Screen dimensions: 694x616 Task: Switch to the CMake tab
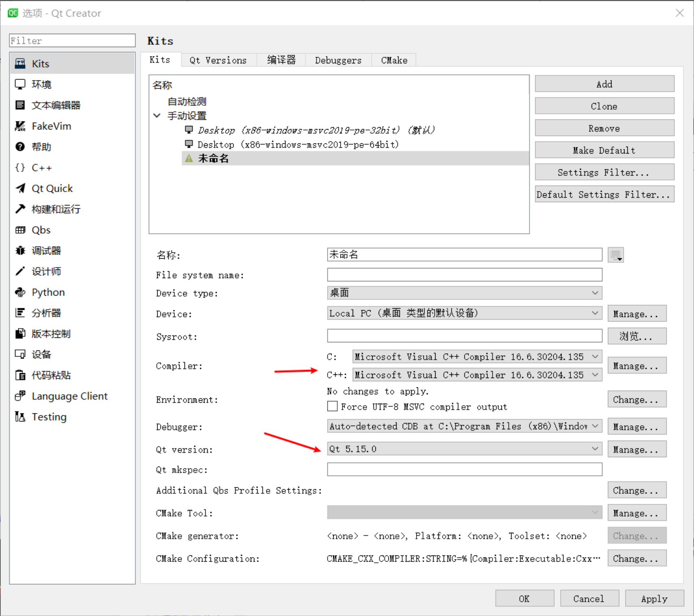(x=394, y=60)
